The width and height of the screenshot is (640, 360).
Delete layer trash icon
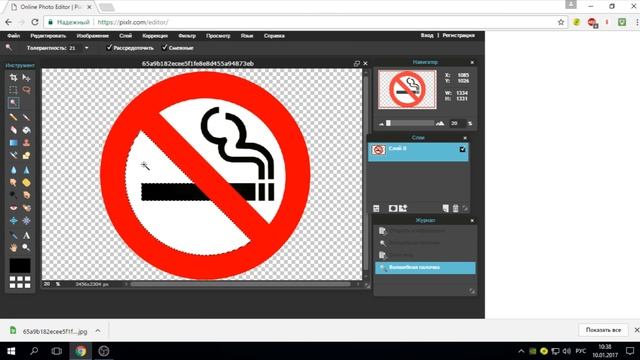(x=456, y=209)
